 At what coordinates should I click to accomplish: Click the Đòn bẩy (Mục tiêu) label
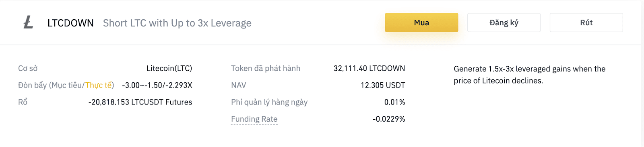pyautogui.click(x=50, y=85)
